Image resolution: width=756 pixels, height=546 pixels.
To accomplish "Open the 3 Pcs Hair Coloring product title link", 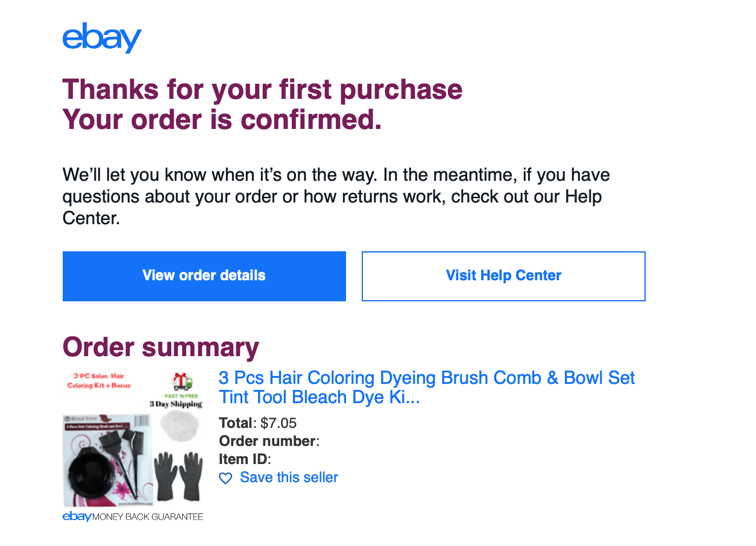I will (x=426, y=388).
